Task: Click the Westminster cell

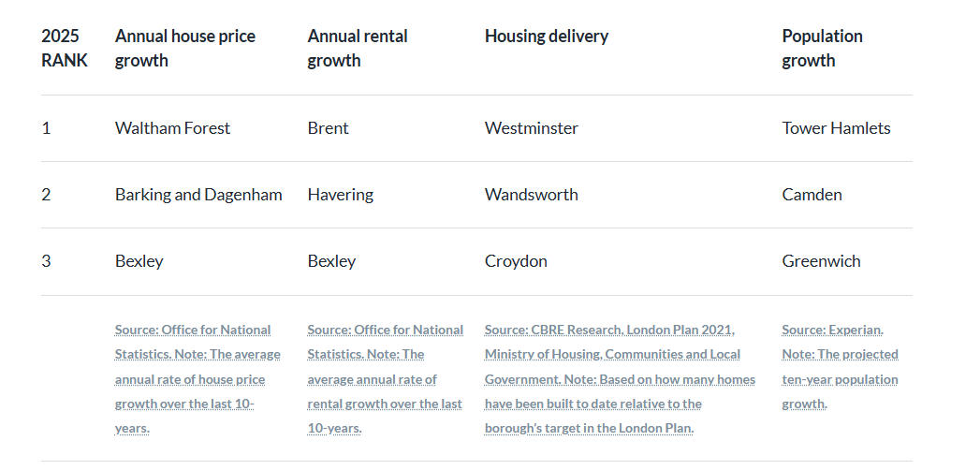Action: click(x=532, y=128)
